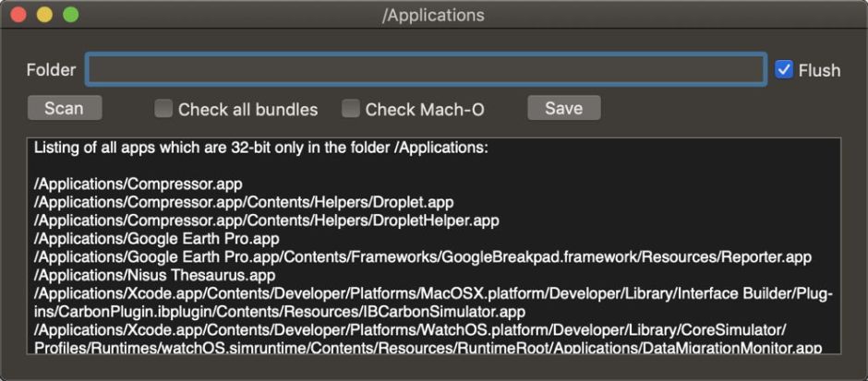
Task: Select the GoogleBreakpad Reporter.app result line
Action: tap(422, 257)
